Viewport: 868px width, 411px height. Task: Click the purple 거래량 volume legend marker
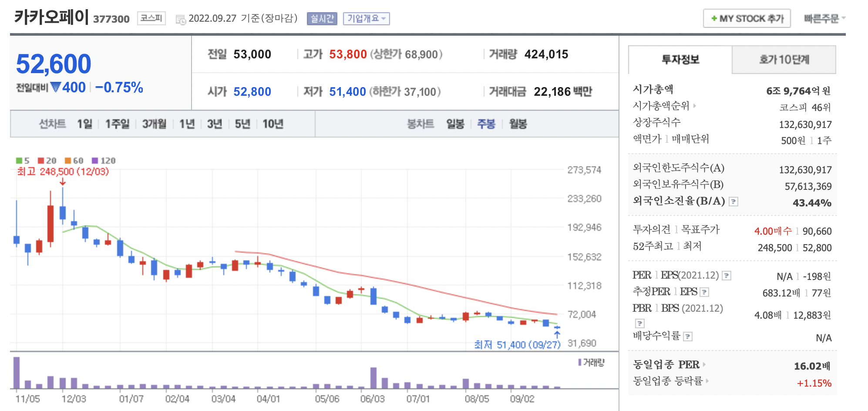point(580,362)
